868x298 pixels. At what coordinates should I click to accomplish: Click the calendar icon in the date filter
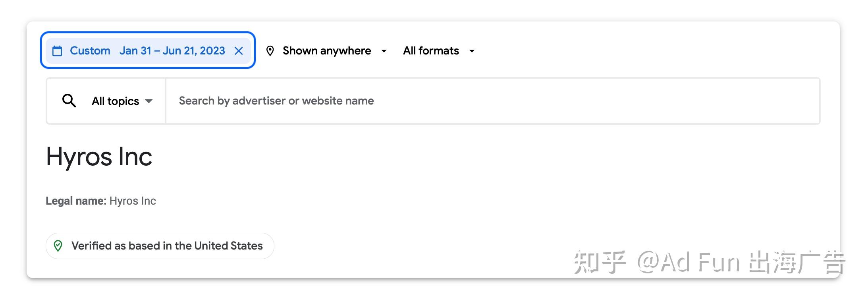click(x=57, y=51)
